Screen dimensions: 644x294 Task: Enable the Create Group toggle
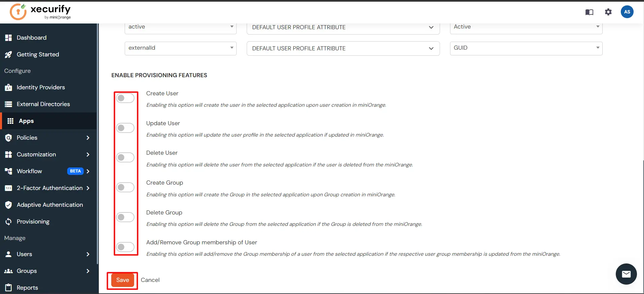click(x=125, y=187)
